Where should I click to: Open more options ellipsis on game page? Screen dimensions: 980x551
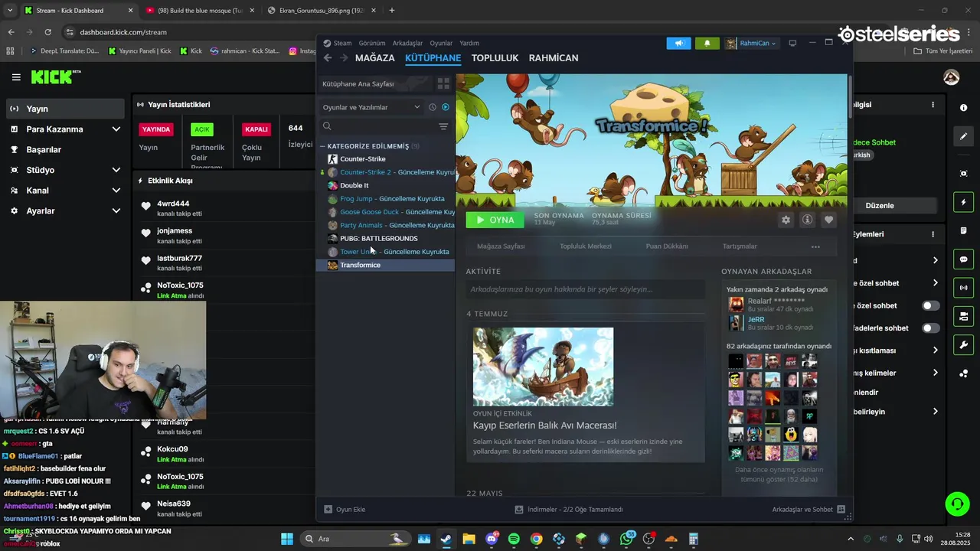[815, 246]
